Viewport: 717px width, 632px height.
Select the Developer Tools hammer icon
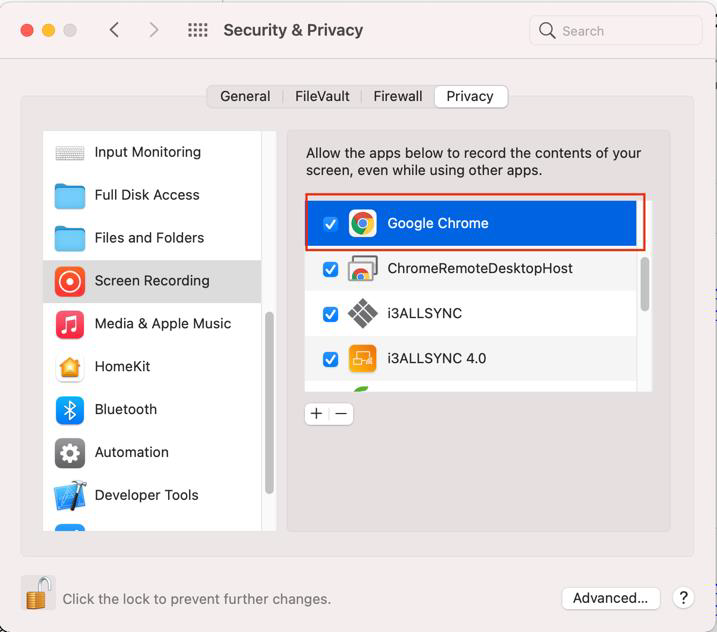coord(70,496)
